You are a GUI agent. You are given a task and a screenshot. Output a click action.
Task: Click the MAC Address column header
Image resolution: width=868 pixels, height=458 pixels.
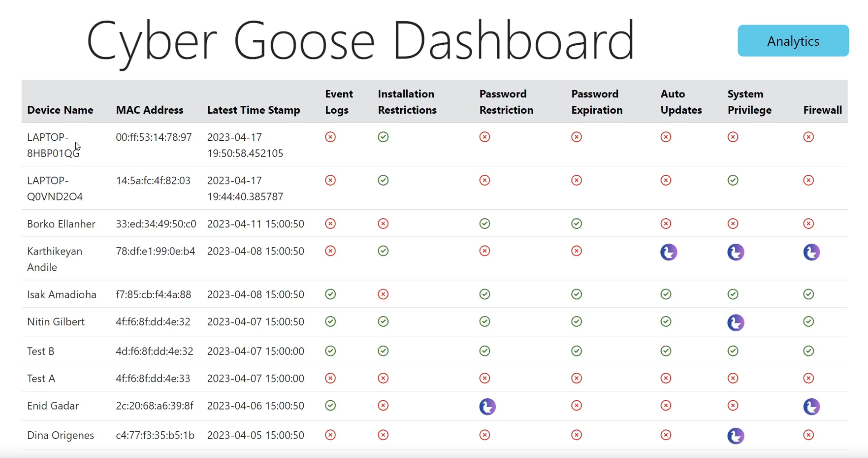pos(150,110)
